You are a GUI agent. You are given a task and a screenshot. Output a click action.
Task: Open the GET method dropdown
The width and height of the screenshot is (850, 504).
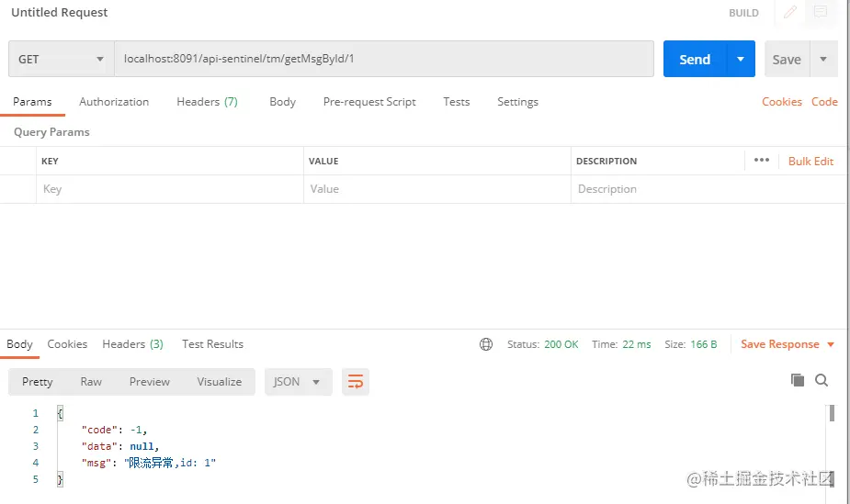coord(61,59)
